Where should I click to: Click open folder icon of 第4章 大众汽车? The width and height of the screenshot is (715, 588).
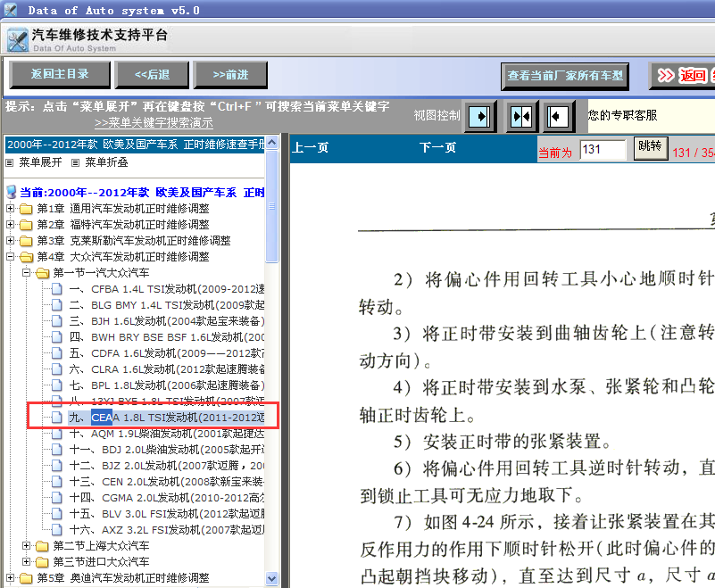[x=27, y=257]
